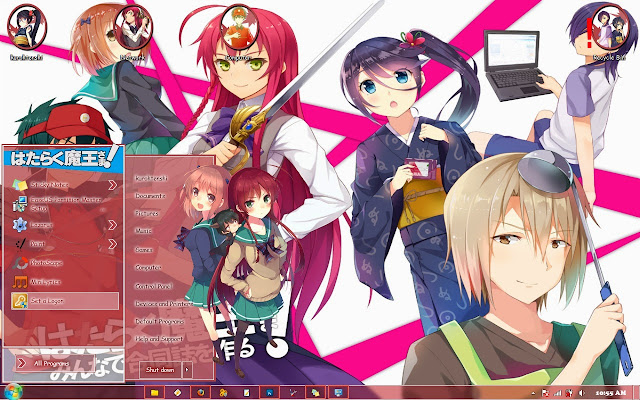Open the highlighted key icon logon entry
The width and height of the screenshot is (640, 400).
point(65,301)
